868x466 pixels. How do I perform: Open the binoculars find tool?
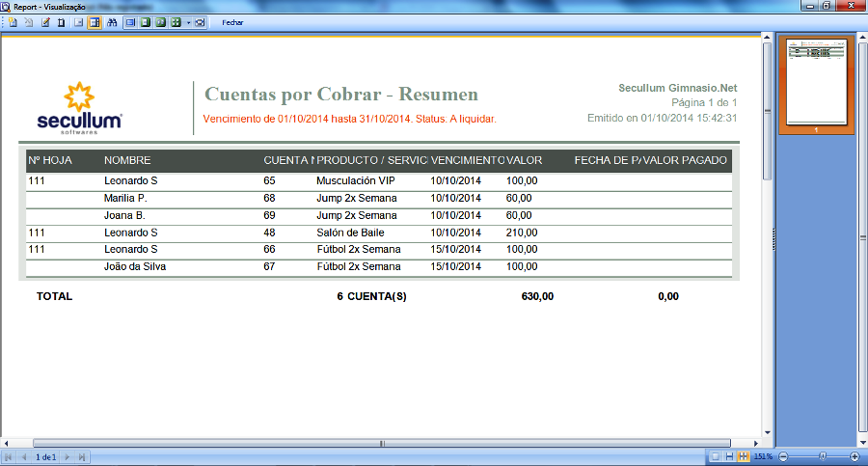click(x=112, y=23)
